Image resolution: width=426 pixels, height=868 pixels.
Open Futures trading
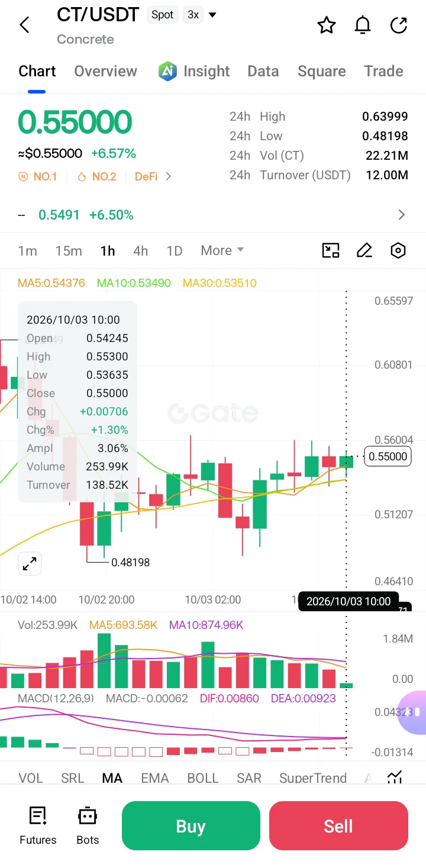(x=38, y=825)
